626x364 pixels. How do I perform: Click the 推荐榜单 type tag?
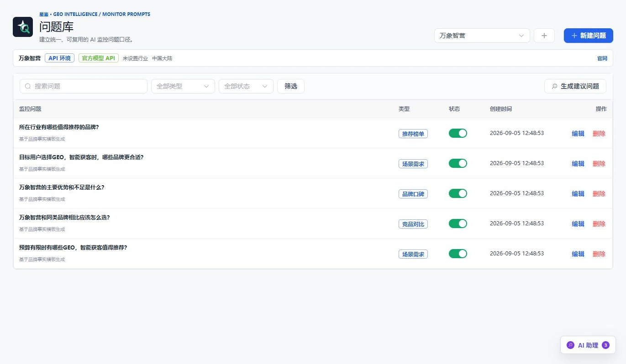coord(413,134)
